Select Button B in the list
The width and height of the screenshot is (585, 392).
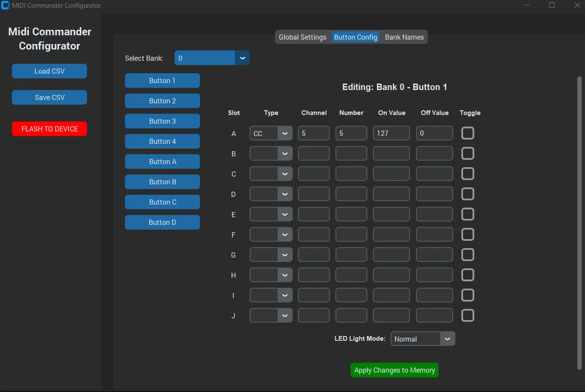click(162, 182)
